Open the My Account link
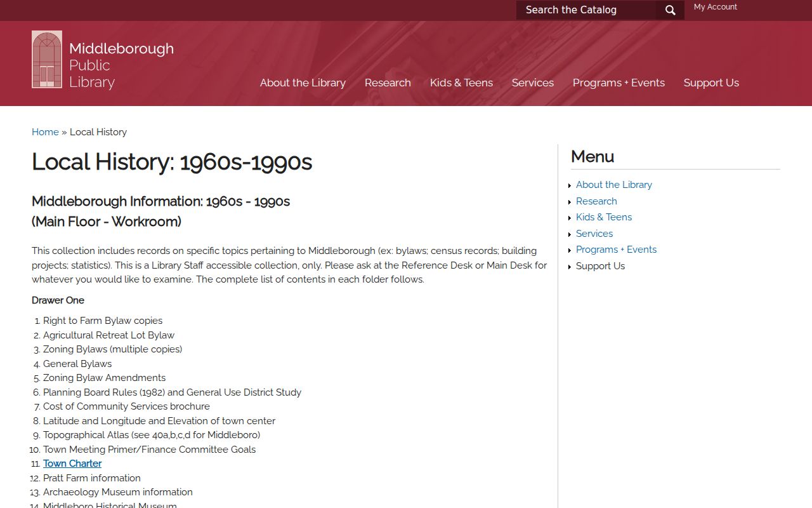Viewport: 812px width, 508px height. 716,7
